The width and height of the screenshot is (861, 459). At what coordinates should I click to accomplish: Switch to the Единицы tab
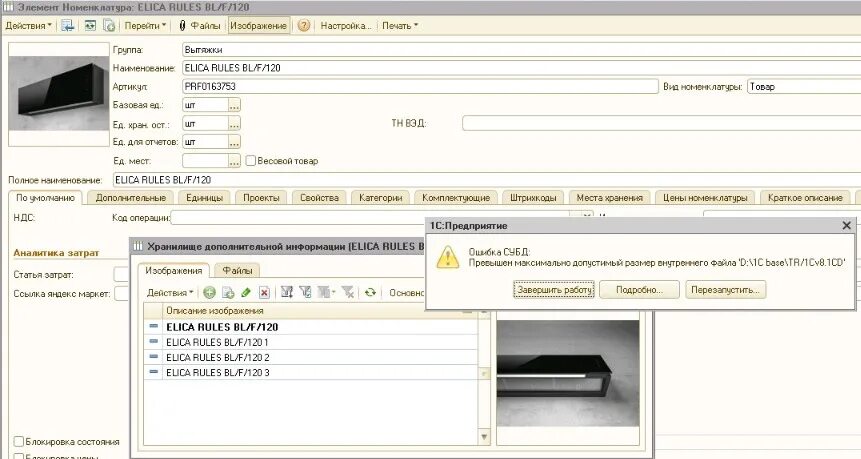(x=204, y=198)
